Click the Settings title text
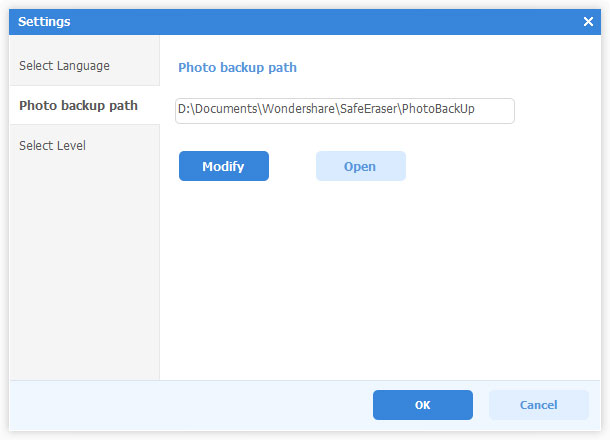 click(44, 21)
